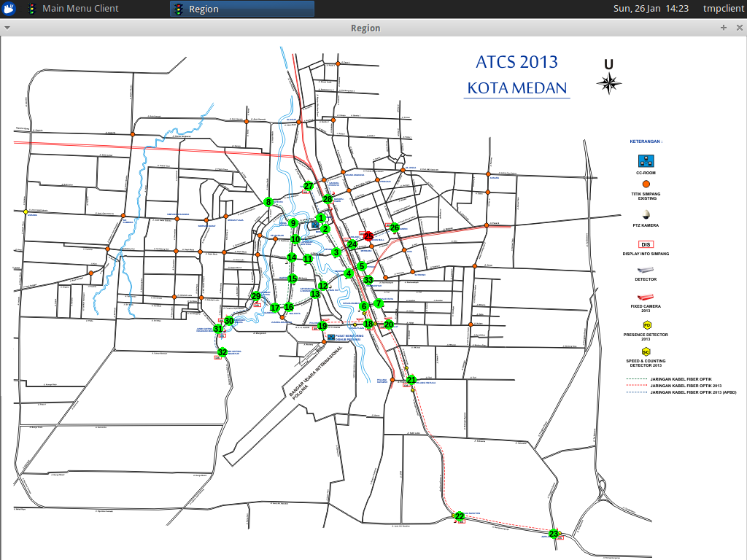Viewport: 747px width, 560px height.
Task: Click the Detector legend icon
Action: (646, 271)
